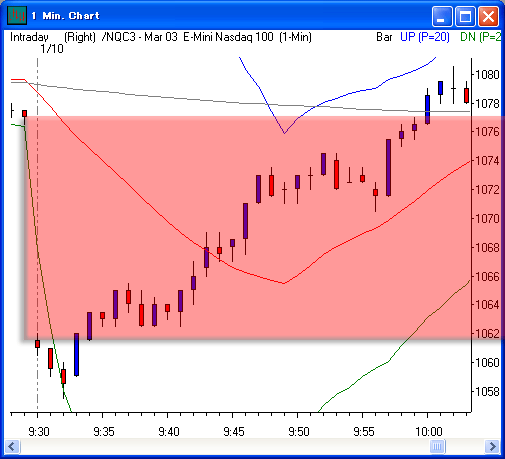
Task: Click the tall purple candle at 9:57
Action: coord(388,168)
